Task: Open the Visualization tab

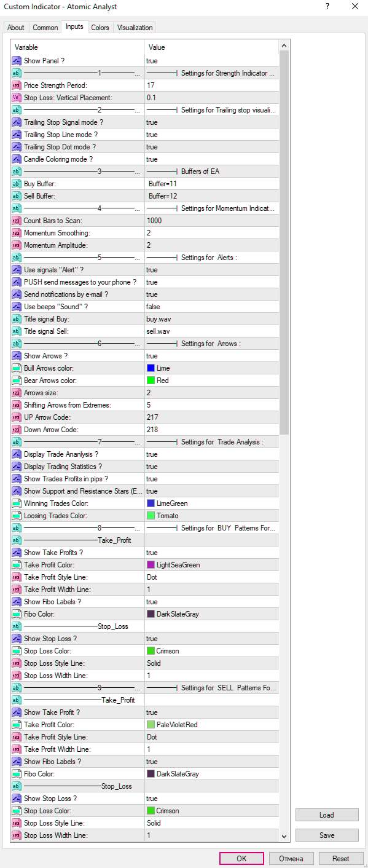Action: tap(135, 28)
